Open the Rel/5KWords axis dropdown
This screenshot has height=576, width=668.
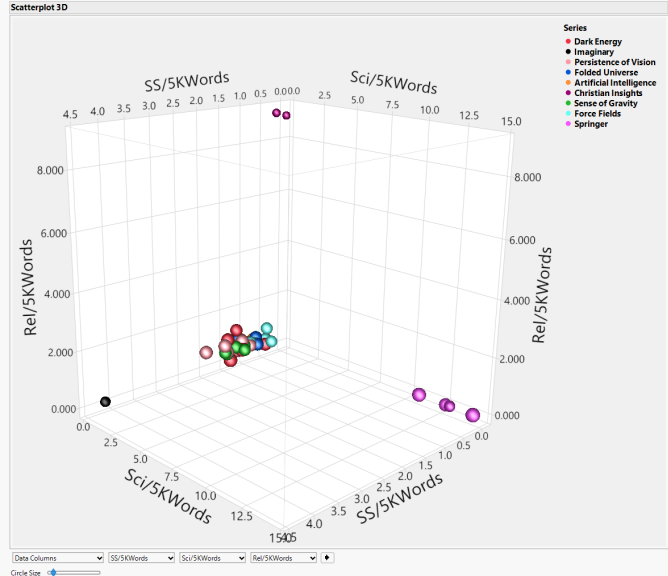coord(283,557)
